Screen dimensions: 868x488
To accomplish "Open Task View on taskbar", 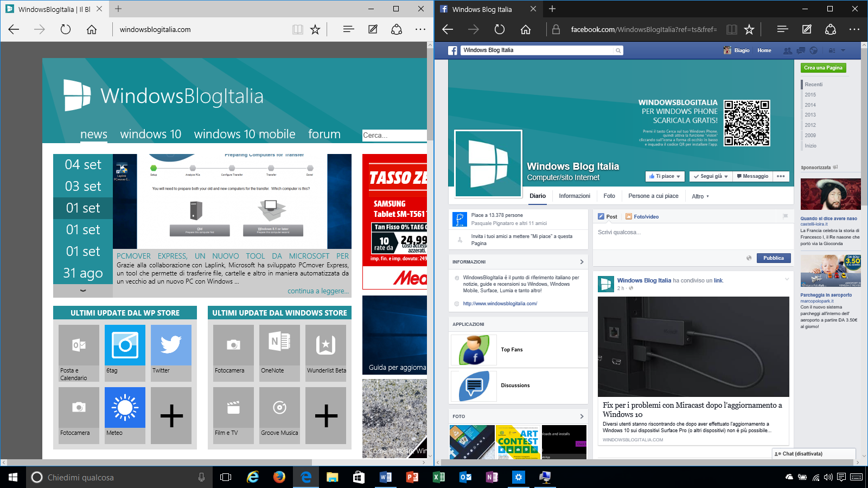I will [226, 477].
